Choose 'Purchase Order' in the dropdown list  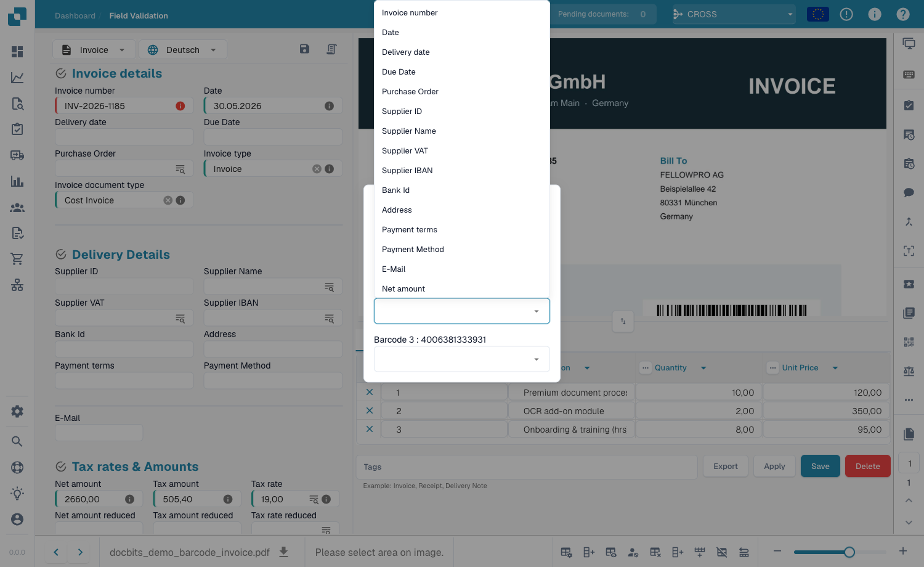pos(462,92)
